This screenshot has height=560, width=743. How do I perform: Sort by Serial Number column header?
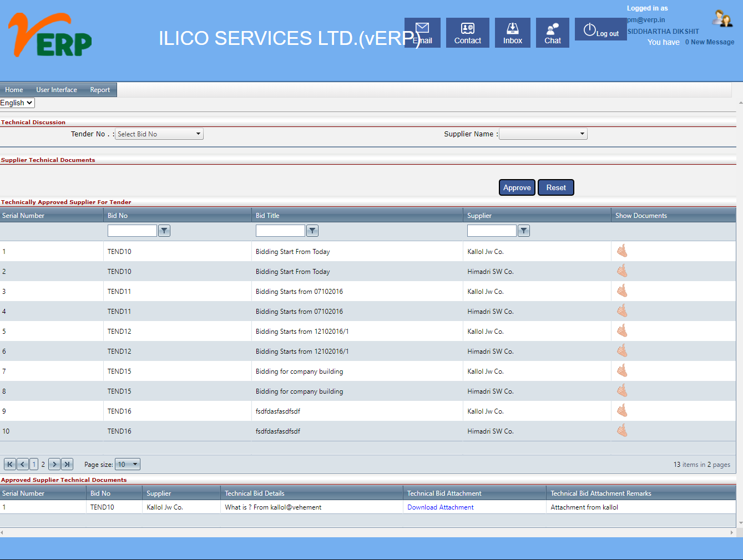tap(23, 216)
